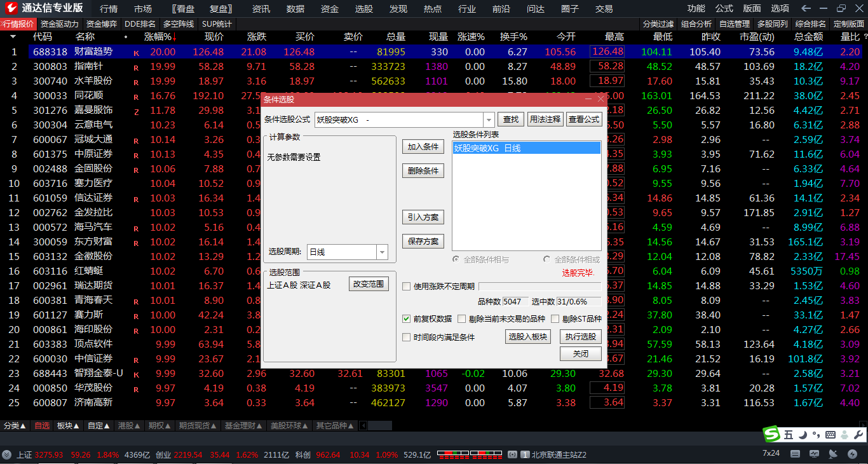Click 妖股突破XG formula input field

[x=399, y=119]
